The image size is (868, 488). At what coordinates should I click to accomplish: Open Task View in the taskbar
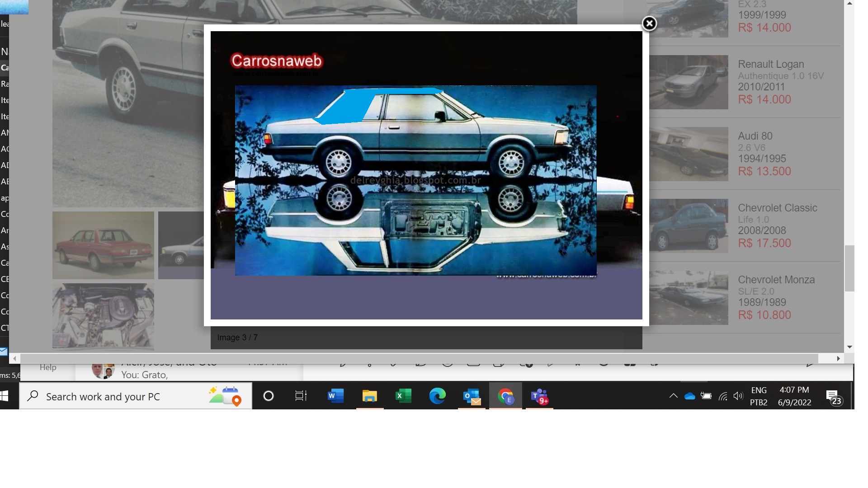[301, 396]
